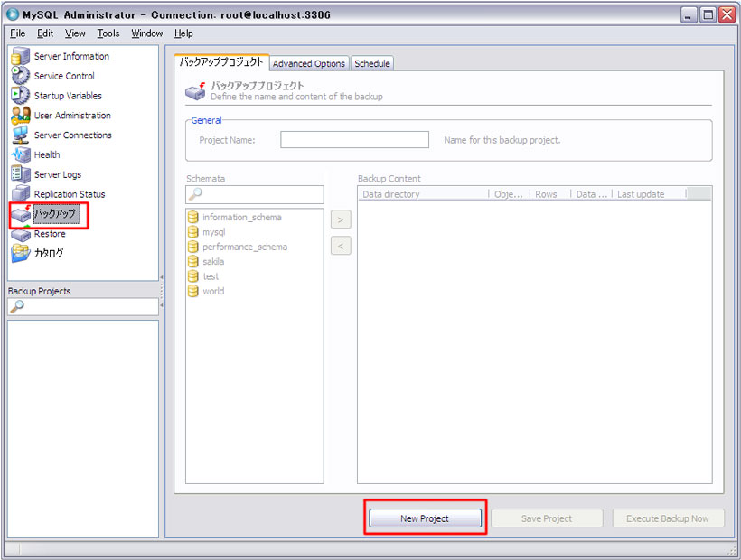Select Server Connections label in sidebar
This screenshot has width=741, height=560.
coord(73,135)
